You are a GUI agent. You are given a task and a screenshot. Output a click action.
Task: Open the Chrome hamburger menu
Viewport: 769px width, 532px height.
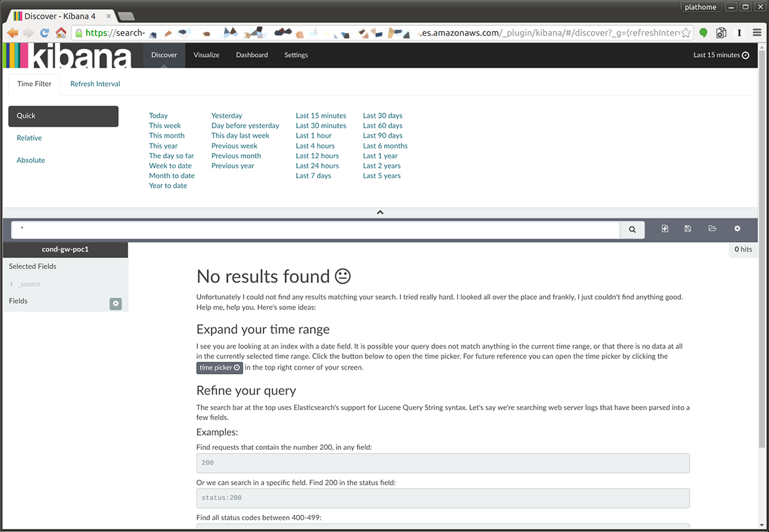click(x=756, y=33)
